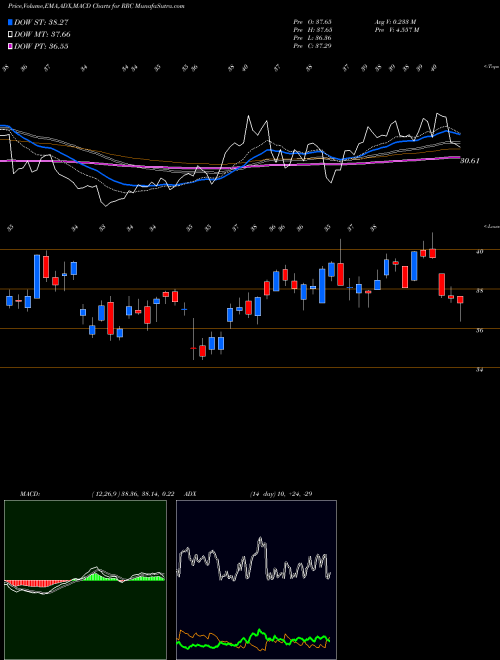Click the ADX (14 day) parameter values
Image resolution: width=500 pixels, height=660 pixels.
(x=281, y=494)
